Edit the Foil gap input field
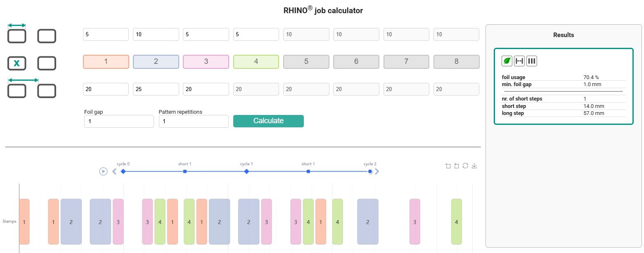 click(x=119, y=122)
